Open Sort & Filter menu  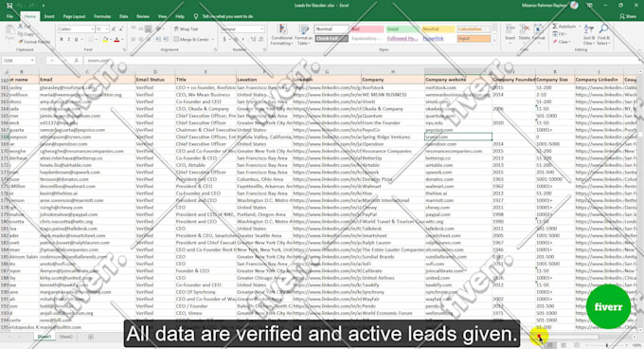pos(588,34)
